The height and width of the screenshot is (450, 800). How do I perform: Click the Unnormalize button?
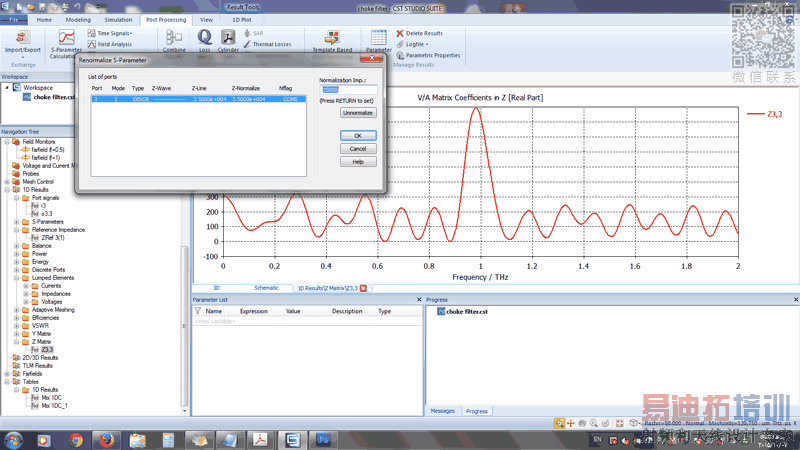(358, 113)
